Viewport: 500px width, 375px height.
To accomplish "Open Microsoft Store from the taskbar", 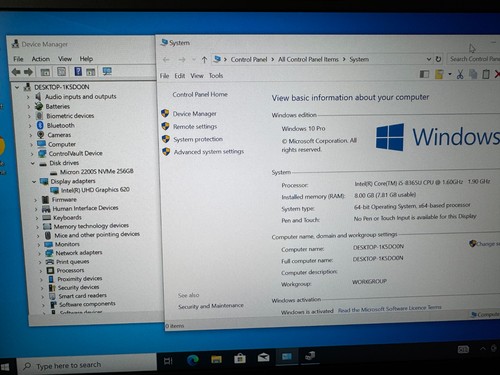I will coord(240,359).
